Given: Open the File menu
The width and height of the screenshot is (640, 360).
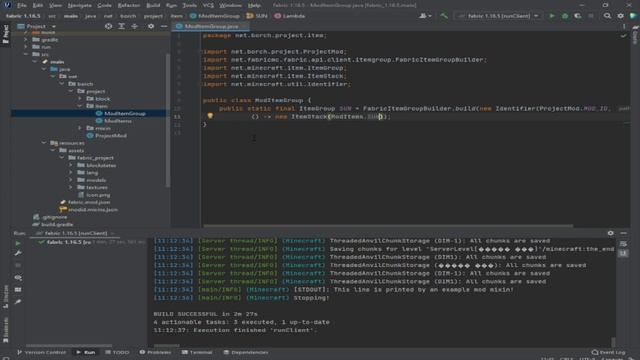Looking at the screenshot, I should [22, 5].
